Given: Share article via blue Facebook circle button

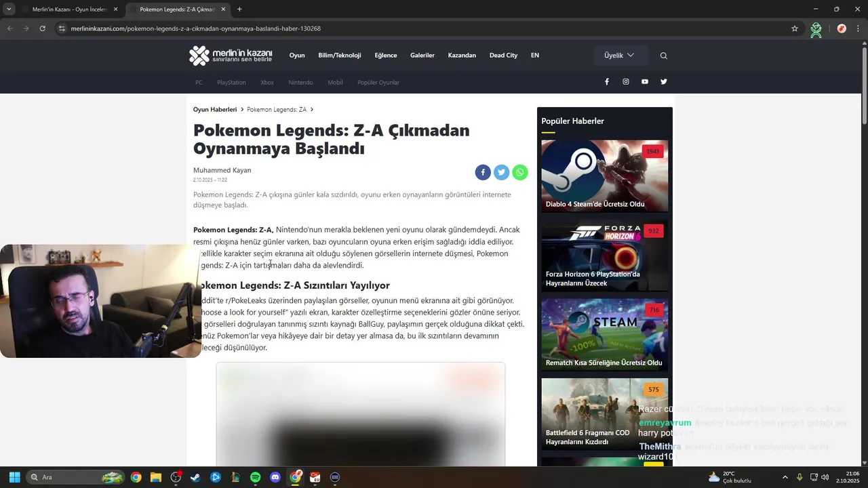Looking at the screenshot, I should point(483,172).
